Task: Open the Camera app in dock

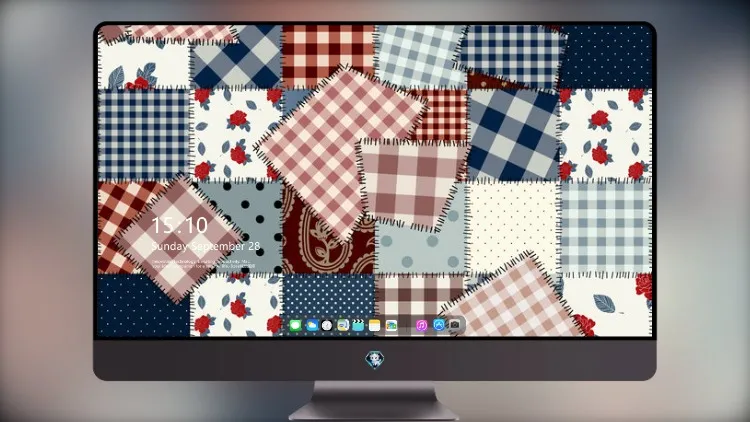Action: 454,325
